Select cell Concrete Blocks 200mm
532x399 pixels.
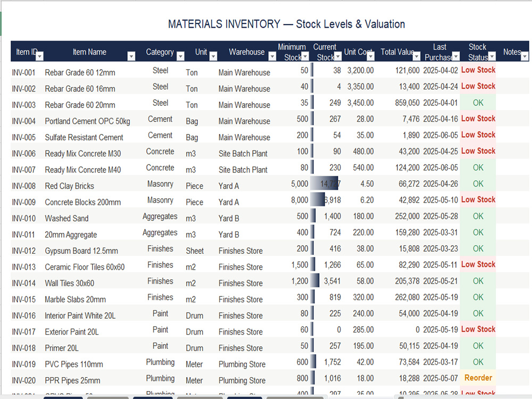coord(83,202)
